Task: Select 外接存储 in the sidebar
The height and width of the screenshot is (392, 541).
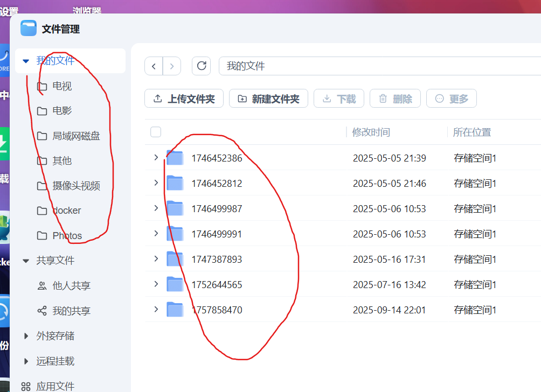Action: pyautogui.click(x=55, y=336)
